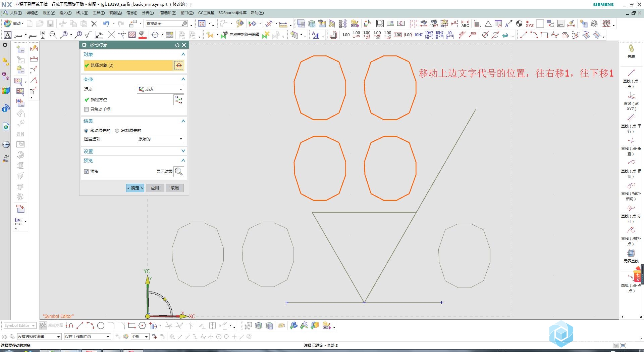Viewport: 644px width, 352px height.
Task: Click the 确定 OK button
Action: tap(135, 188)
